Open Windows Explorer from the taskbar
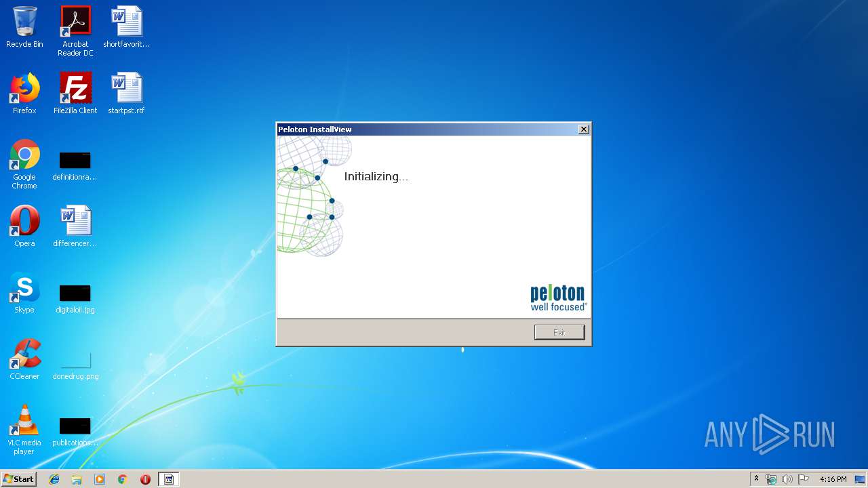 click(77, 479)
